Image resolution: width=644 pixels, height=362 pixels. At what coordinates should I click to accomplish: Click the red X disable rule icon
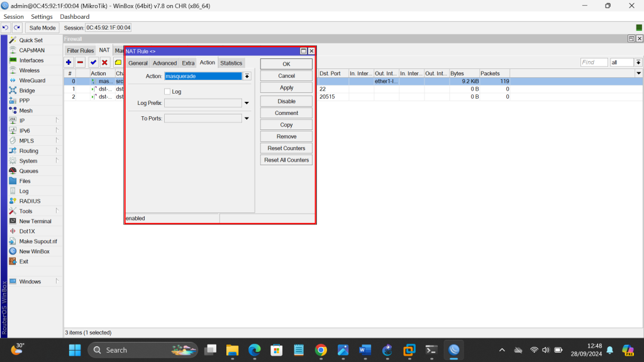[x=104, y=62]
